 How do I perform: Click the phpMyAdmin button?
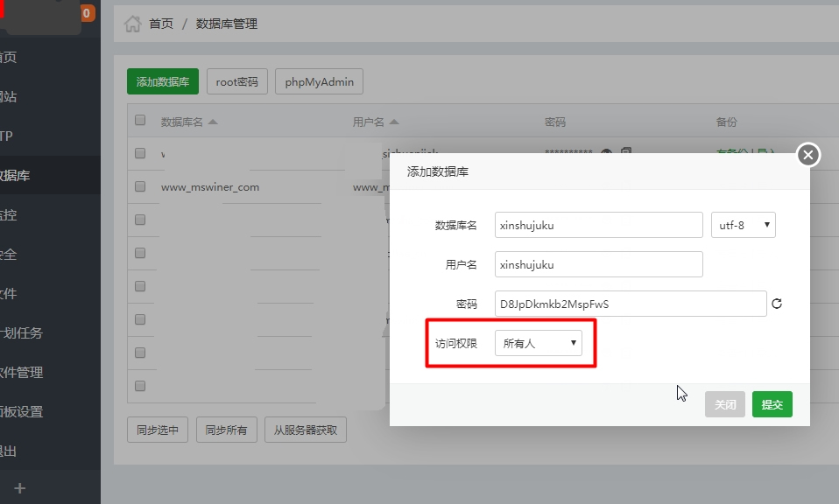[319, 82]
